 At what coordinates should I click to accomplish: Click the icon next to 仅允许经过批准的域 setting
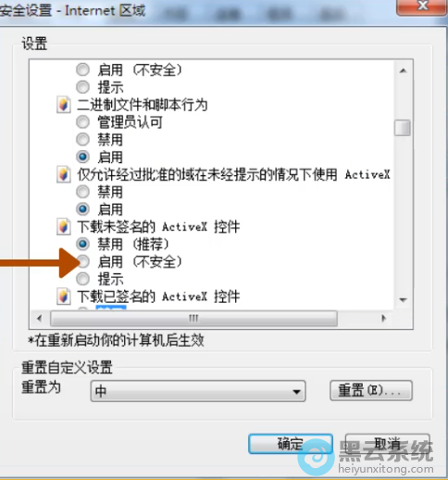(64, 174)
